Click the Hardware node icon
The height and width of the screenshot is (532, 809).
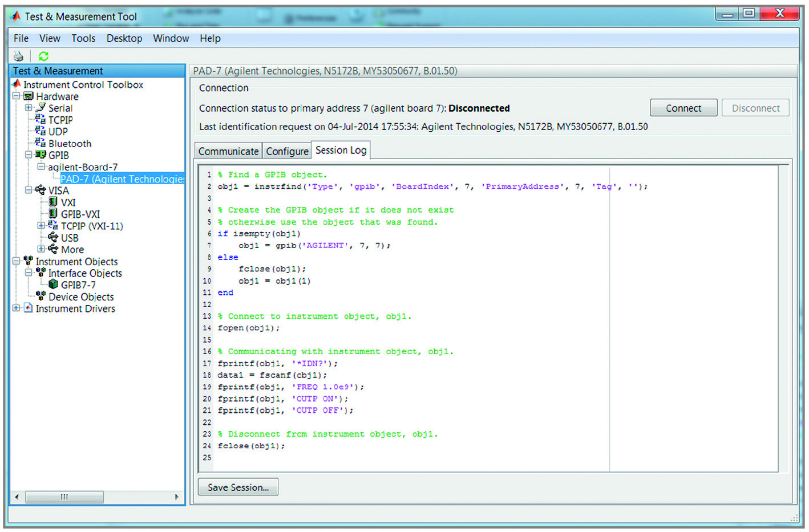tap(29, 96)
